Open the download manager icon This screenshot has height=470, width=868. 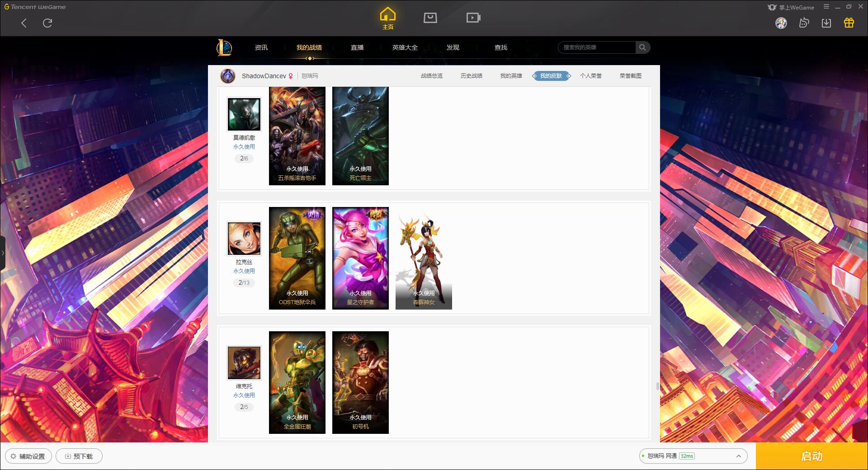[x=826, y=23]
